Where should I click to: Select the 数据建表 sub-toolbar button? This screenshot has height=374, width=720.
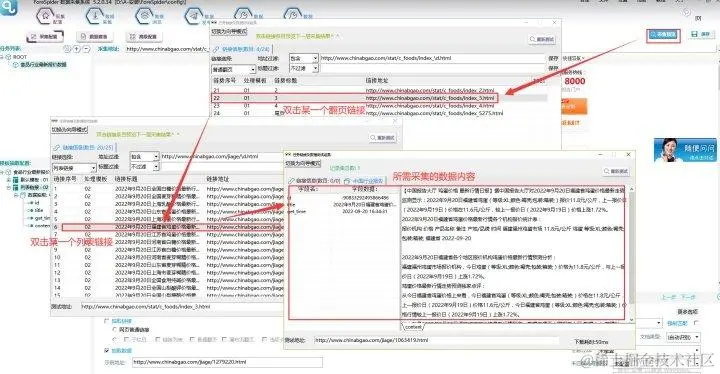coord(95,36)
